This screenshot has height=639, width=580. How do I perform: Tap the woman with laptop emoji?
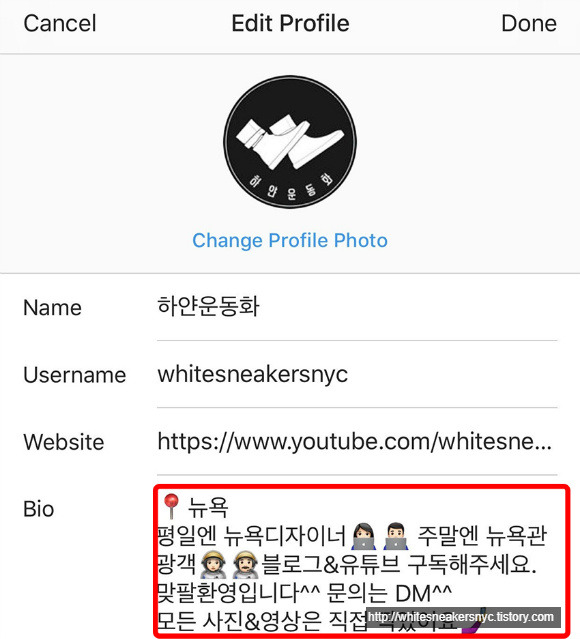click(x=364, y=536)
